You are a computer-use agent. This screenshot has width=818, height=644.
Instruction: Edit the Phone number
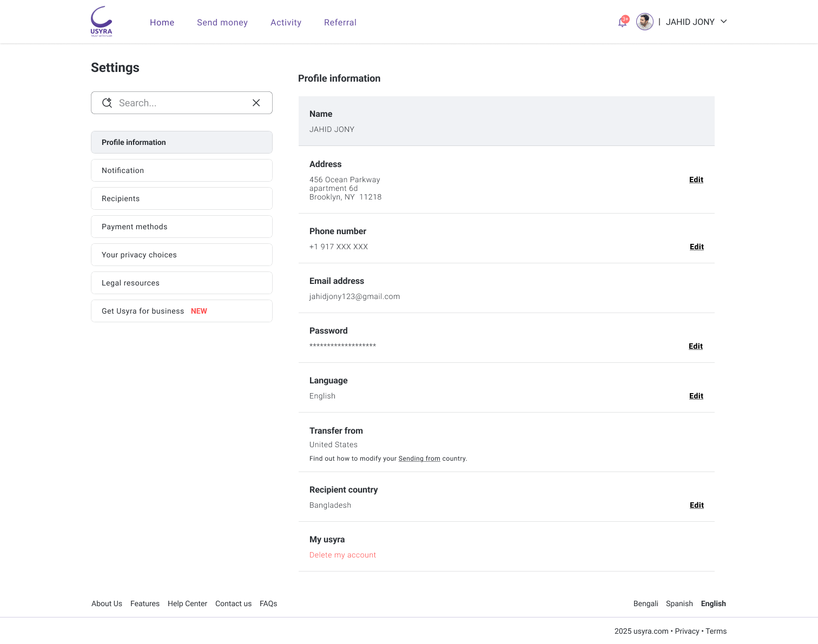pyautogui.click(x=696, y=247)
